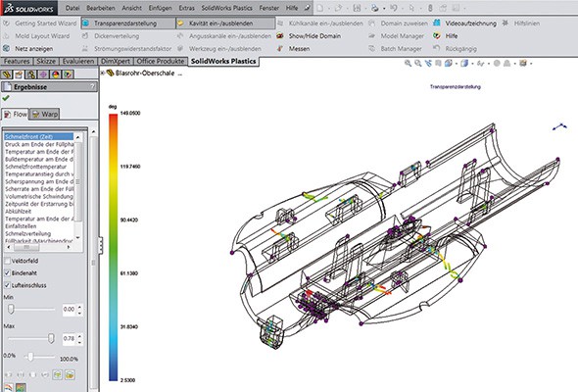Expand the Blasrohr-Oberschale tree node
This screenshot has height=392, width=578.
tap(103, 73)
